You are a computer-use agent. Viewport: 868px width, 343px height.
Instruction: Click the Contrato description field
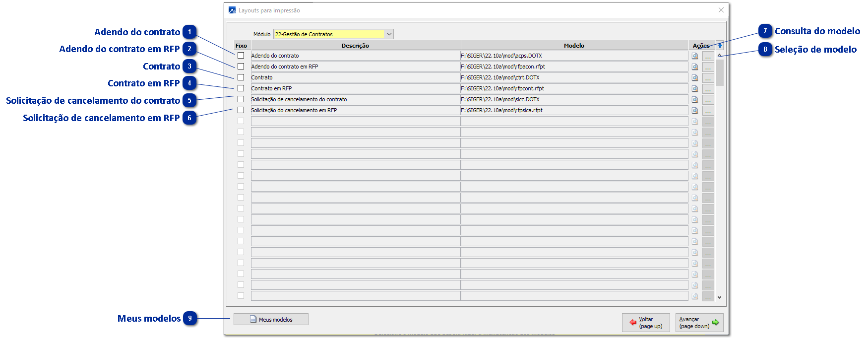pos(355,77)
